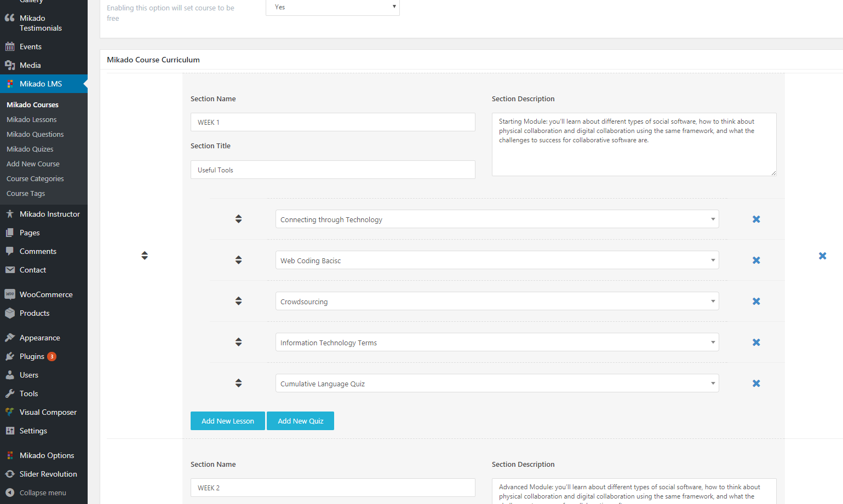The width and height of the screenshot is (843, 504).
Task: Click reorder handle beside Crowdsourcing
Action: tap(239, 301)
